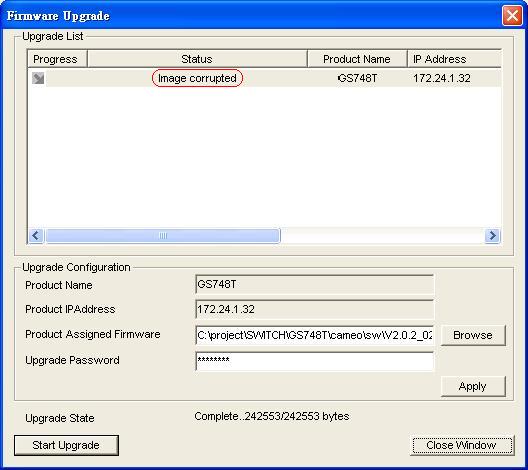Start Upgrade of the firmware
This screenshot has width=528, height=470.
pyautogui.click(x=66, y=445)
